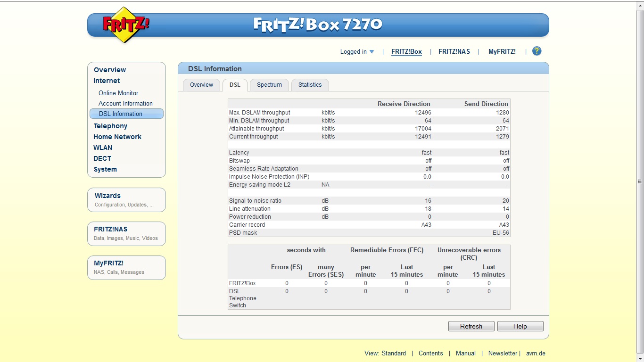Select Overview in the sidebar menu
This screenshot has height=362, width=644.
(110, 70)
